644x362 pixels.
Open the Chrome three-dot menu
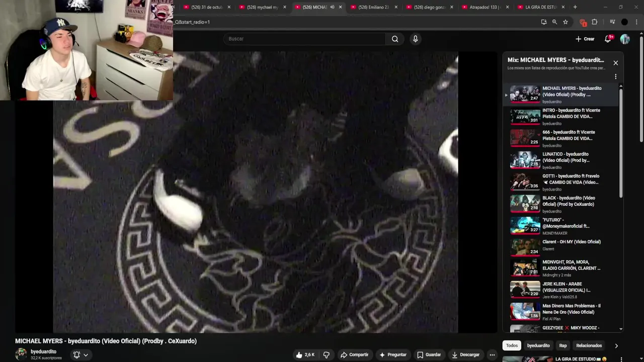[x=637, y=22]
